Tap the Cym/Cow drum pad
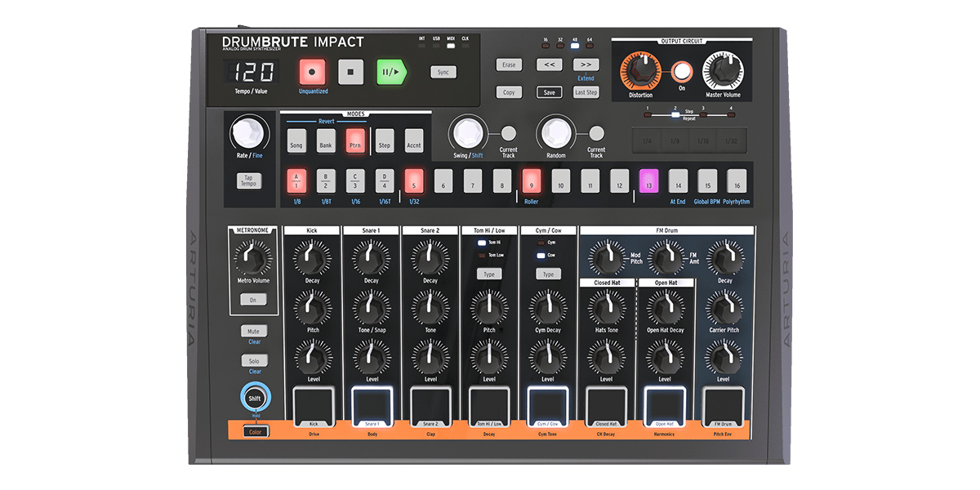 pos(547,403)
